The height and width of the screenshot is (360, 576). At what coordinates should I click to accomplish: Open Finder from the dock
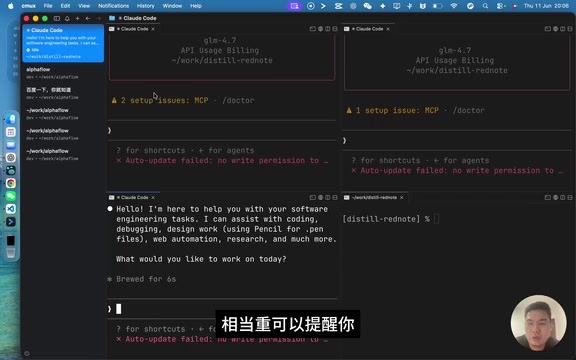[x=11, y=119]
